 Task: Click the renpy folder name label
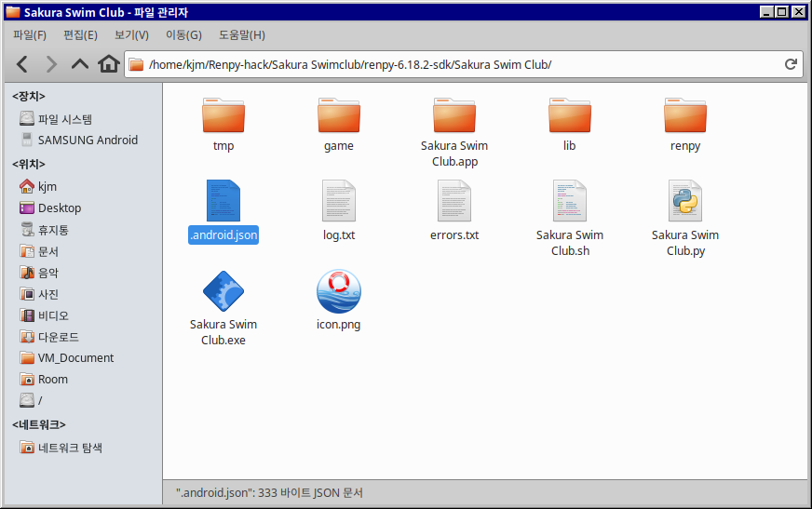685,146
